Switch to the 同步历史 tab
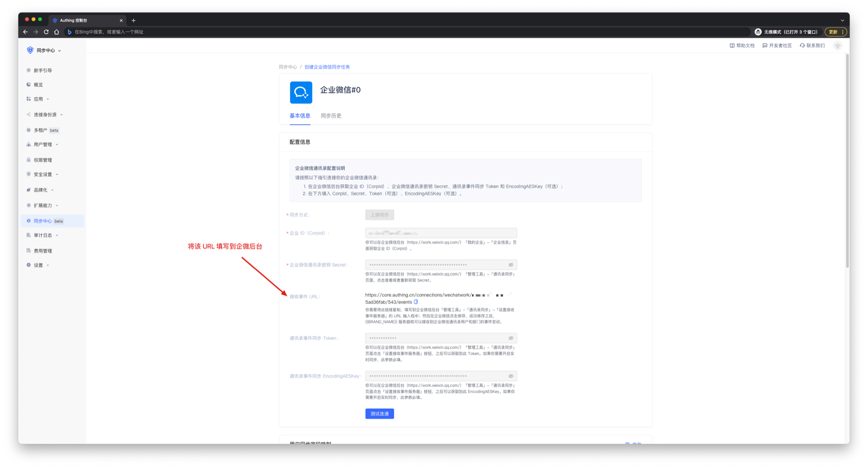 click(x=331, y=116)
